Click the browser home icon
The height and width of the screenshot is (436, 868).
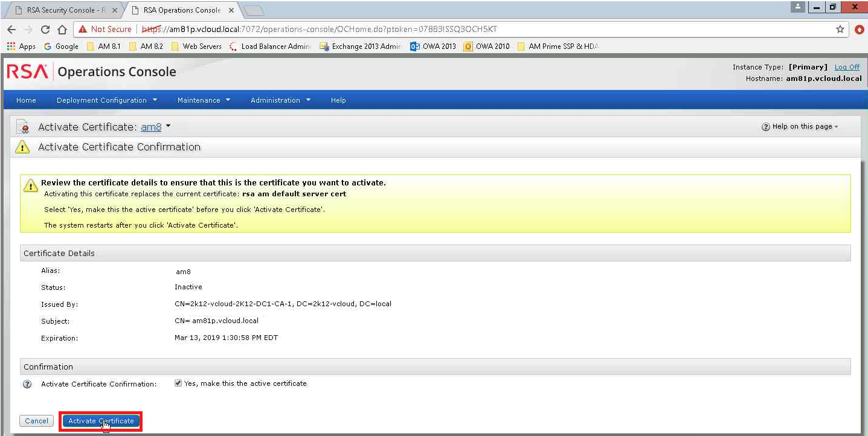click(x=62, y=30)
